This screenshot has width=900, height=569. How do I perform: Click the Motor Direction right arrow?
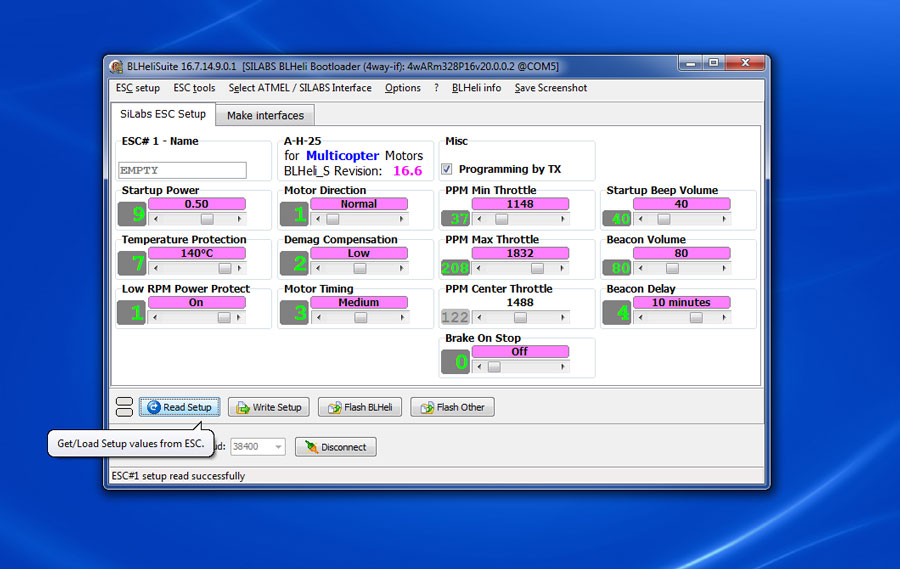(x=401, y=219)
